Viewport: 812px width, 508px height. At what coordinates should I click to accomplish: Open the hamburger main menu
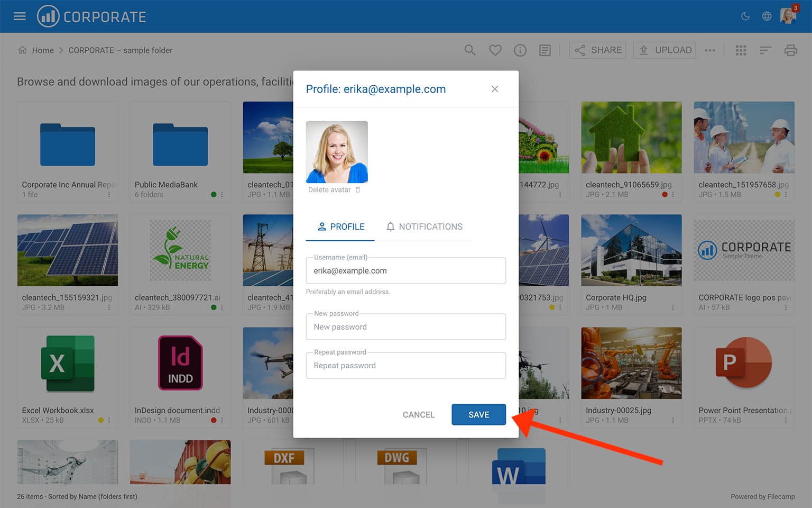click(x=20, y=16)
